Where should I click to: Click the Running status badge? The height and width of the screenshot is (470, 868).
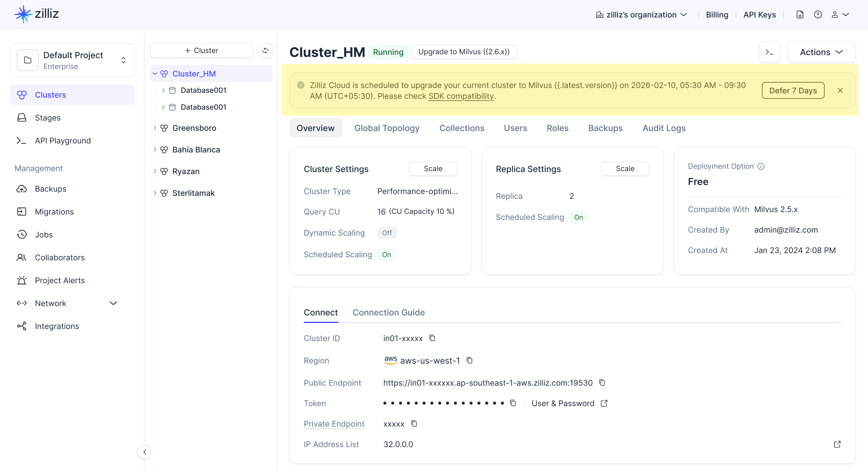388,52
